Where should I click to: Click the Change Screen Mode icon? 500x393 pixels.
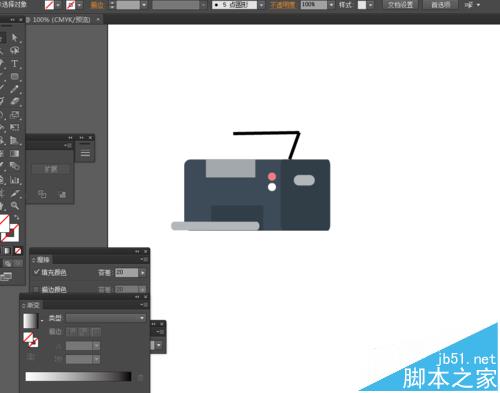(6, 276)
